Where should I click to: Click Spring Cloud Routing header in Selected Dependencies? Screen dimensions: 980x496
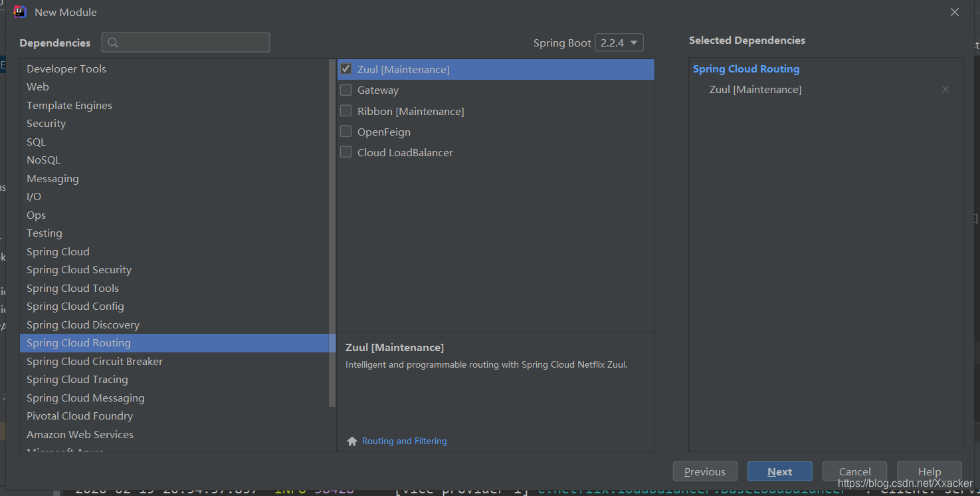746,69
